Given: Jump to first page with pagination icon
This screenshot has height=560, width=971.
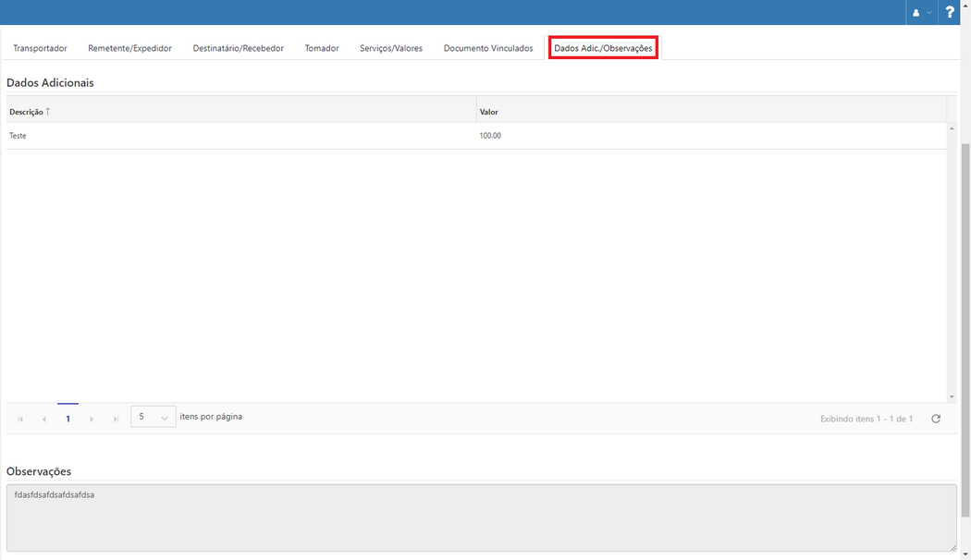Looking at the screenshot, I should tap(19, 418).
